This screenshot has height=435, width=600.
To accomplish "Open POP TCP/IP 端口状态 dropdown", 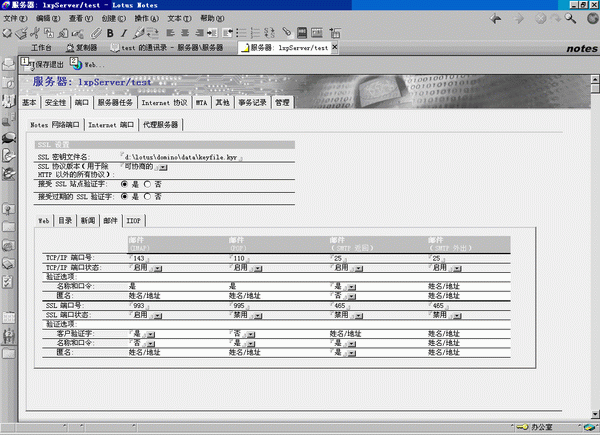I will coord(258,269).
